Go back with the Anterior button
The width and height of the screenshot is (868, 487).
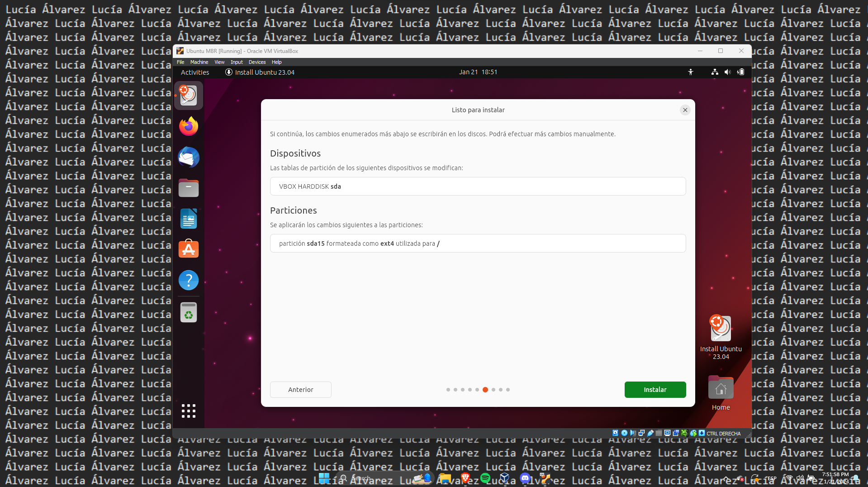(x=300, y=390)
